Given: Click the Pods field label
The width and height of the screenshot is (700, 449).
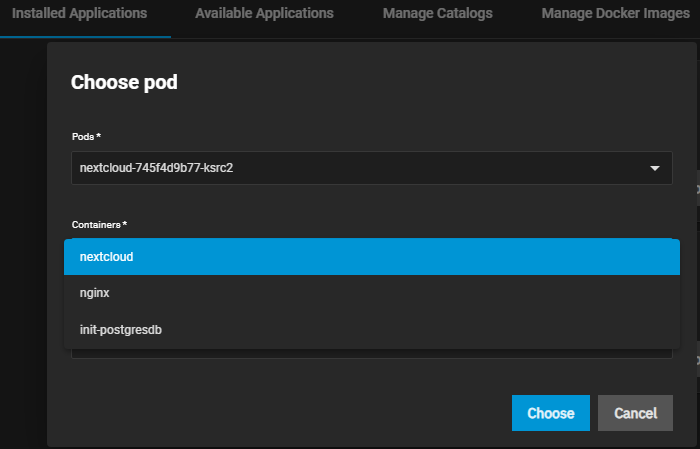Looking at the screenshot, I should (86, 135).
